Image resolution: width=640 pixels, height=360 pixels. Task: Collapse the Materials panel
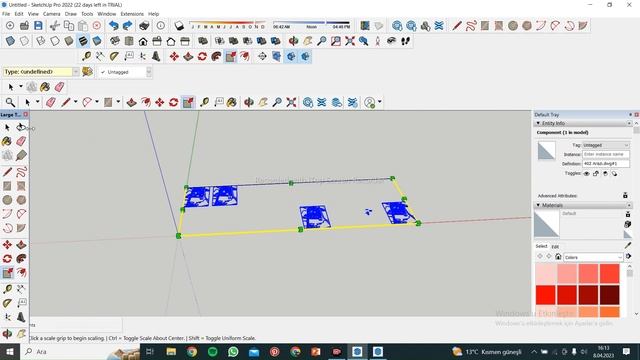tap(538, 205)
